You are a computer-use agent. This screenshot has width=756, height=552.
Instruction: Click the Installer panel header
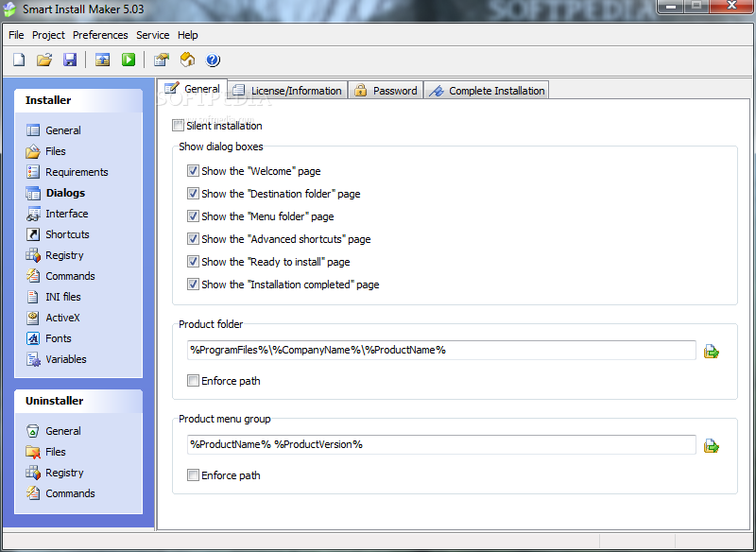(78, 100)
